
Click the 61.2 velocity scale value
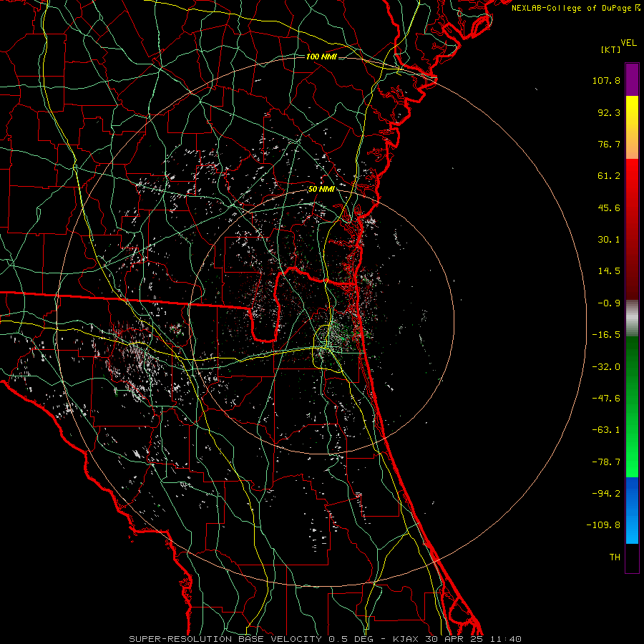609,176
